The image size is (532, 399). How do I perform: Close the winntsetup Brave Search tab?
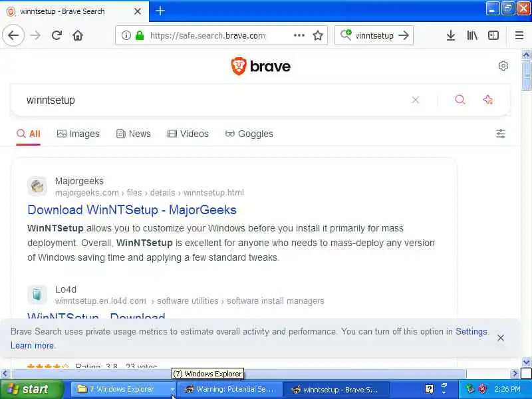[138, 11]
